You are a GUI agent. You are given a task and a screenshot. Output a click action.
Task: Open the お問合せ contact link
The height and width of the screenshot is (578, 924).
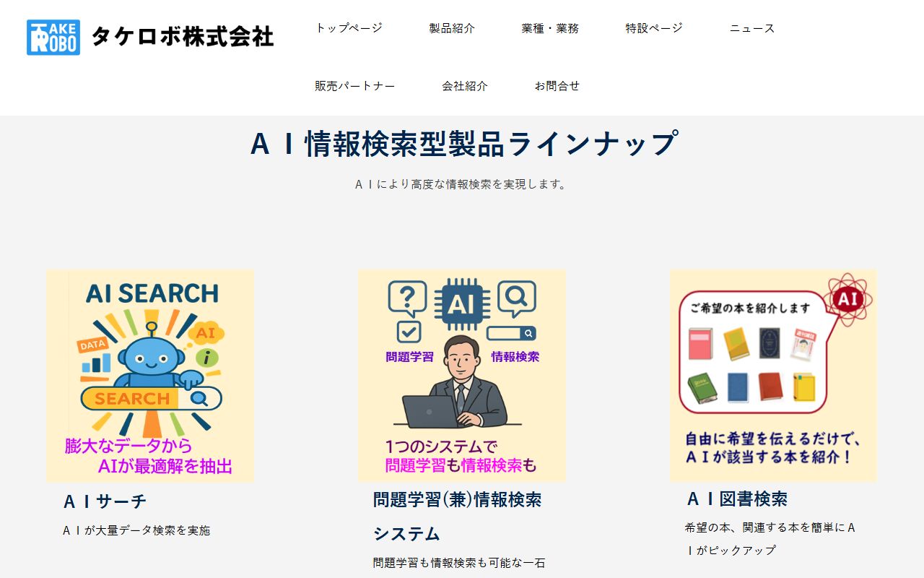click(x=557, y=86)
